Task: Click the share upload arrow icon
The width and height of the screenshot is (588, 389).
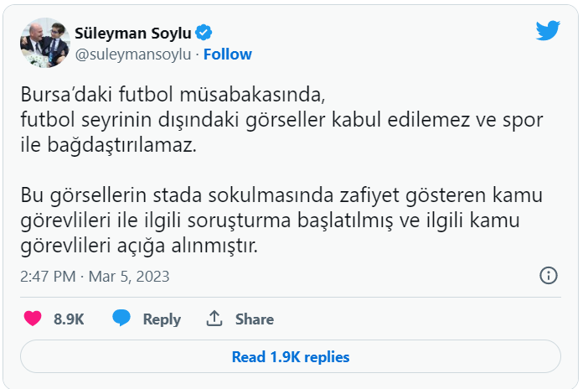Action: click(214, 319)
